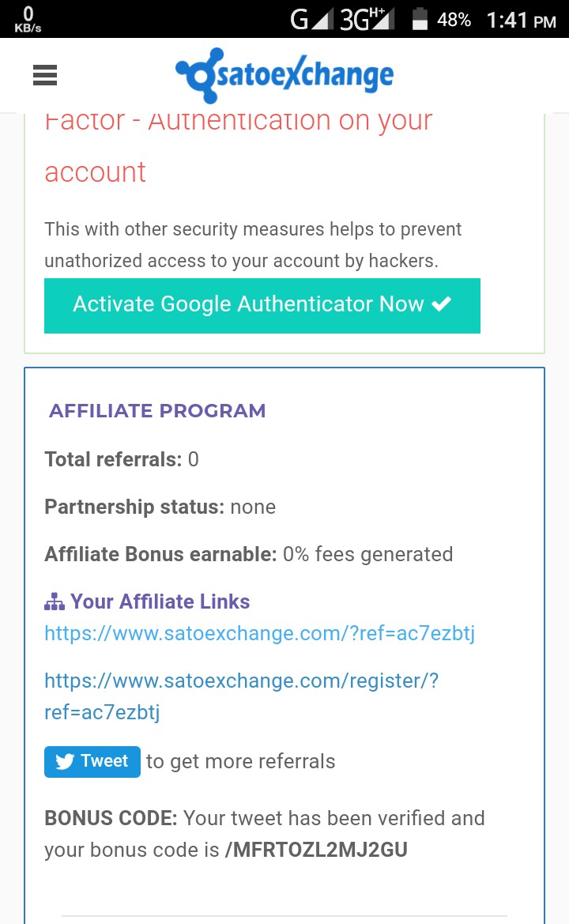Open the hamburger navigation menu
This screenshot has width=569, height=924.
[x=45, y=75]
